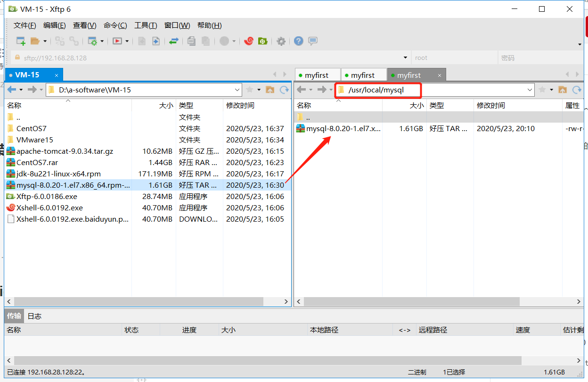Close the active myfirst tab
588x382 pixels.
[440, 75]
